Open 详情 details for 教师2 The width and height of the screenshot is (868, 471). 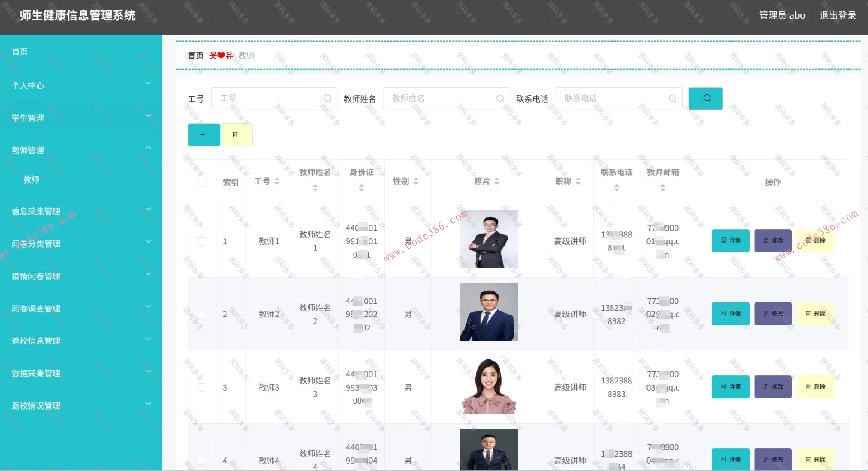pos(731,314)
